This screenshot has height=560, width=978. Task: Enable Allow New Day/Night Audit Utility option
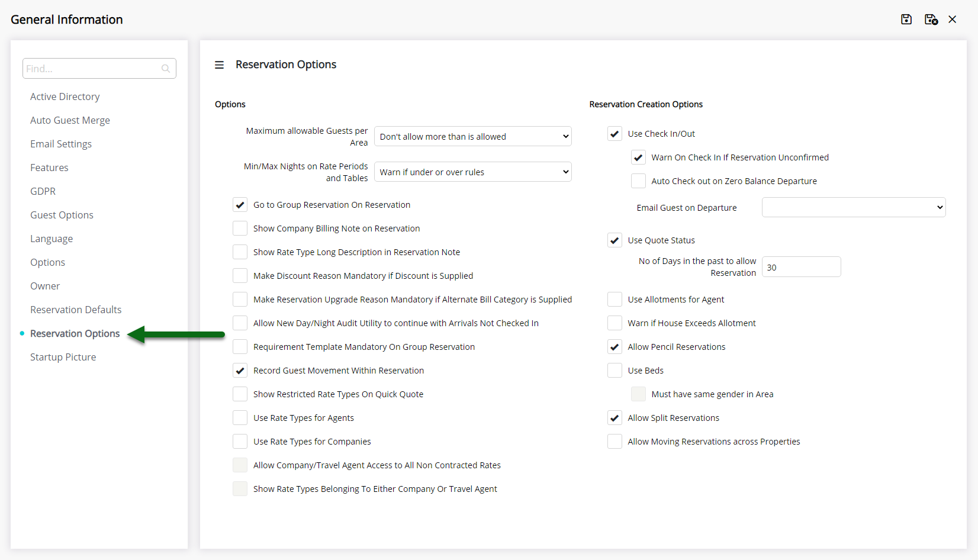tap(240, 323)
